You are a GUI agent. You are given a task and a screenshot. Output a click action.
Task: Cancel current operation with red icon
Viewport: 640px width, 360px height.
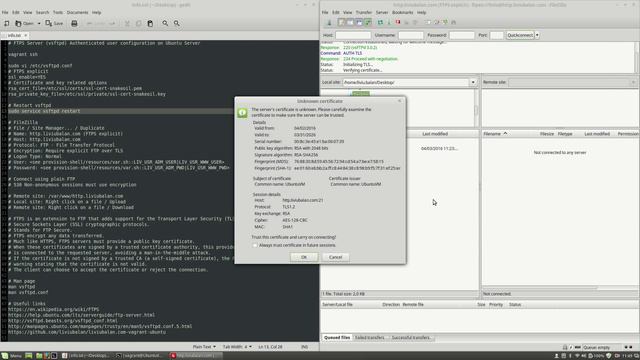(398, 22)
